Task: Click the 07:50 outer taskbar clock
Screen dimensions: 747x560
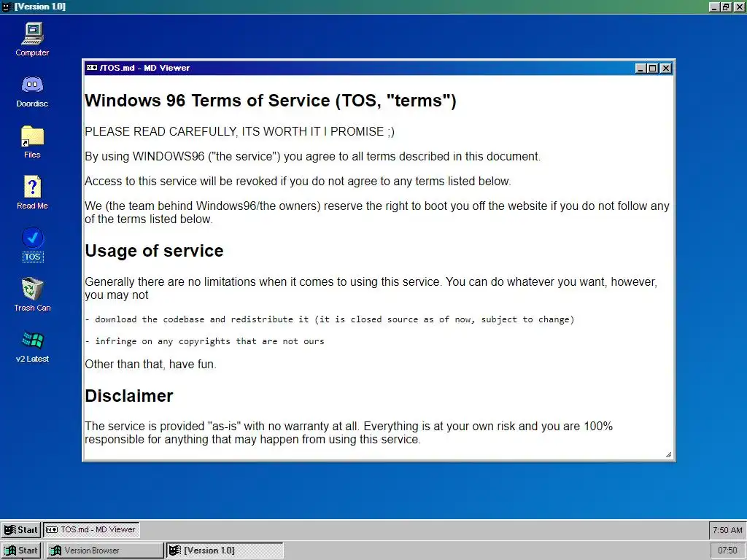Action: point(727,551)
